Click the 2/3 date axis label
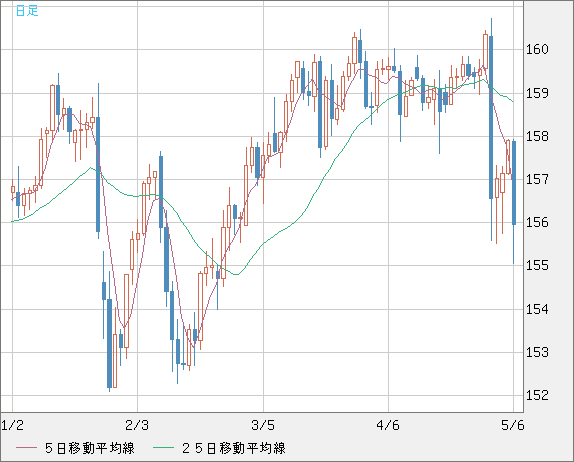 (137, 425)
